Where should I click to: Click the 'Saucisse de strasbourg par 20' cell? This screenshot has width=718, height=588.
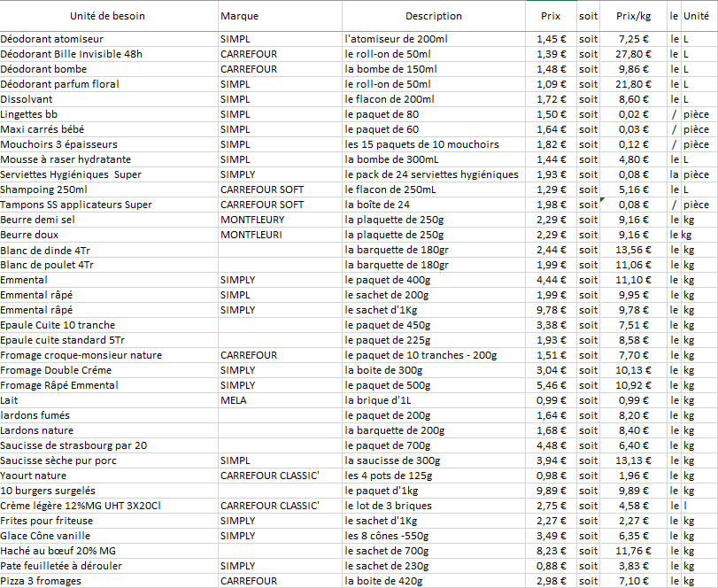(109, 446)
